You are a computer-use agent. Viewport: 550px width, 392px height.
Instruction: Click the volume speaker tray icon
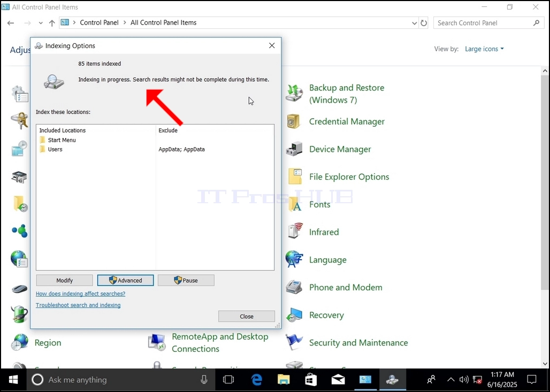(x=464, y=380)
